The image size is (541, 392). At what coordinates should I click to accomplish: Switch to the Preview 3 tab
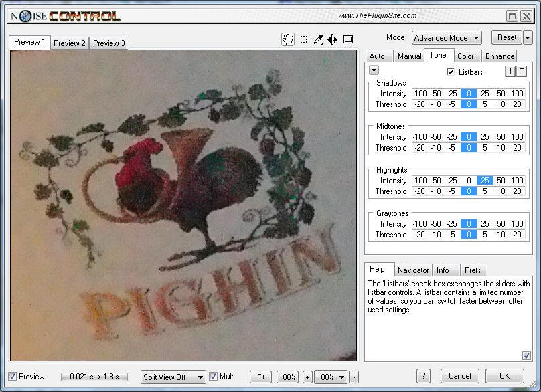coord(108,43)
